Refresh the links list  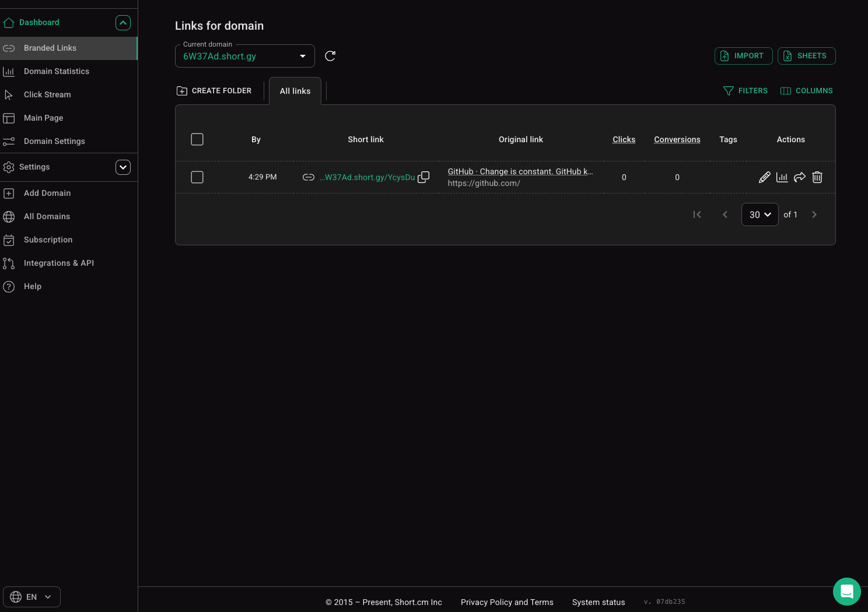pos(330,55)
